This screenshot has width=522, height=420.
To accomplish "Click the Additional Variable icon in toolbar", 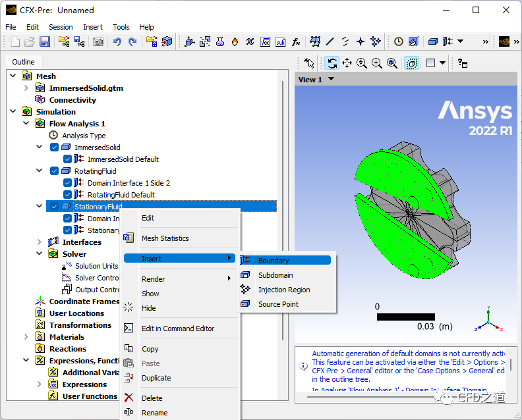I will (x=250, y=41).
